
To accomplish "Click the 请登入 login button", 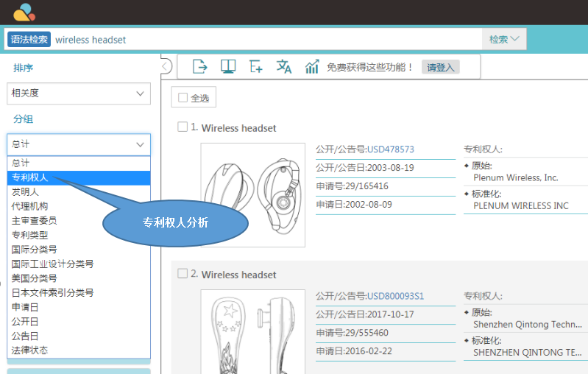I will (x=441, y=67).
